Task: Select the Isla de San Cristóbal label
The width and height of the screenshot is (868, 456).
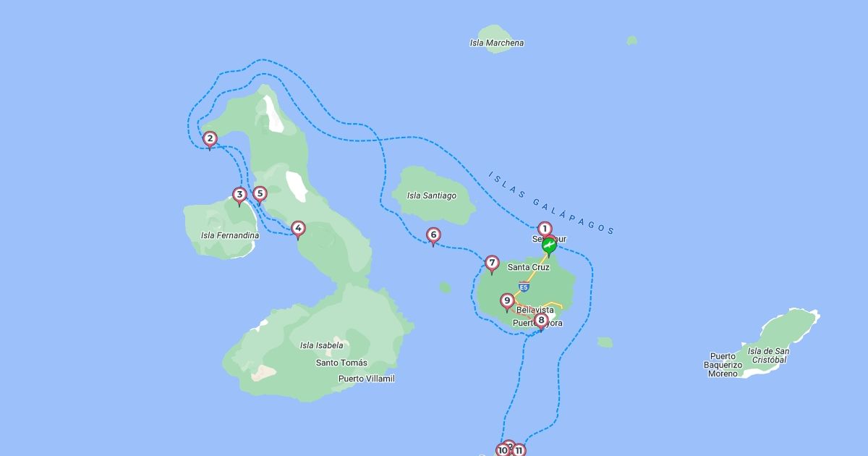Action: [x=767, y=355]
